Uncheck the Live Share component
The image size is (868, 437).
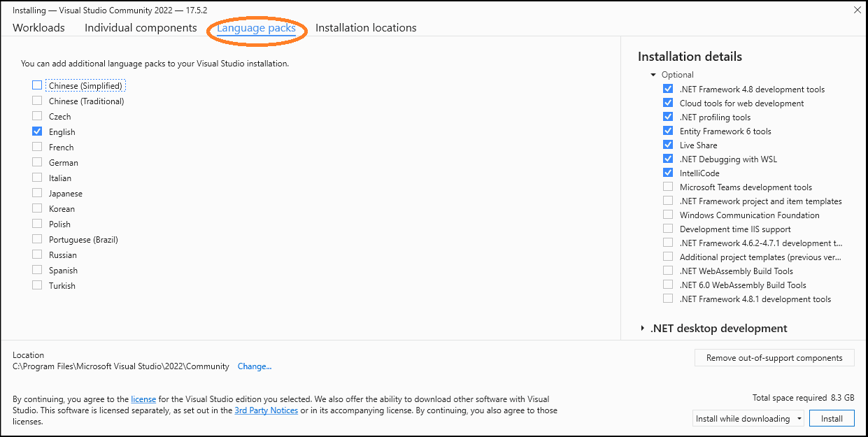coord(668,145)
